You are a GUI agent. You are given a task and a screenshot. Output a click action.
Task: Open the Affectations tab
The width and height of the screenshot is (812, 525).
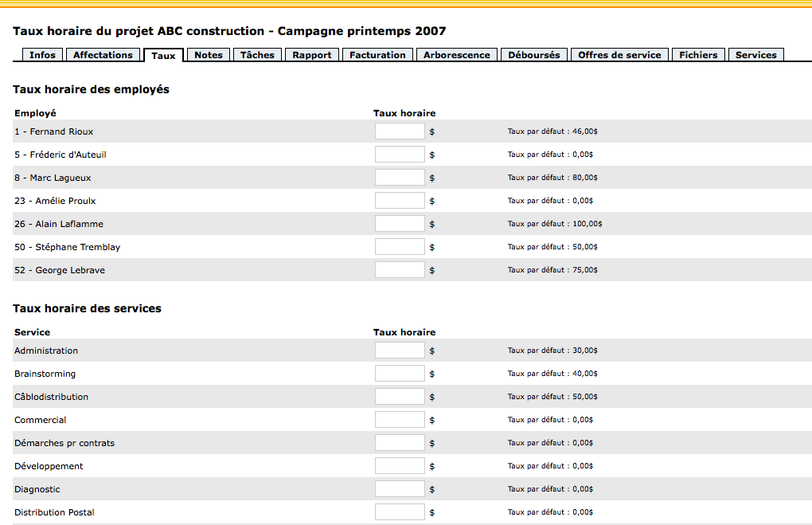point(103,55)
